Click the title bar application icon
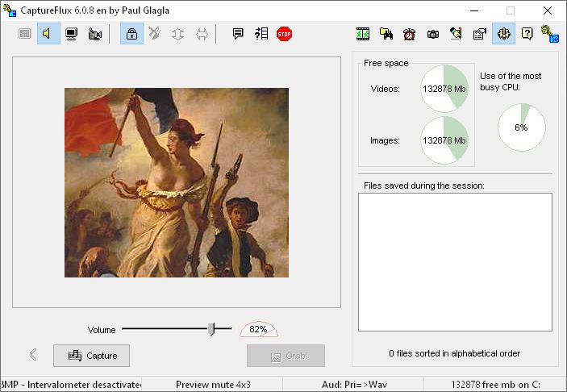The width and height of the screenshot is (567, 392). (x=10, y=10)
